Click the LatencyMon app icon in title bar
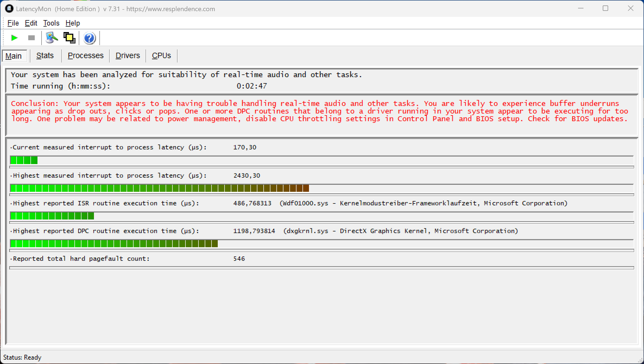644x364 pixels. tap(9, 9)
